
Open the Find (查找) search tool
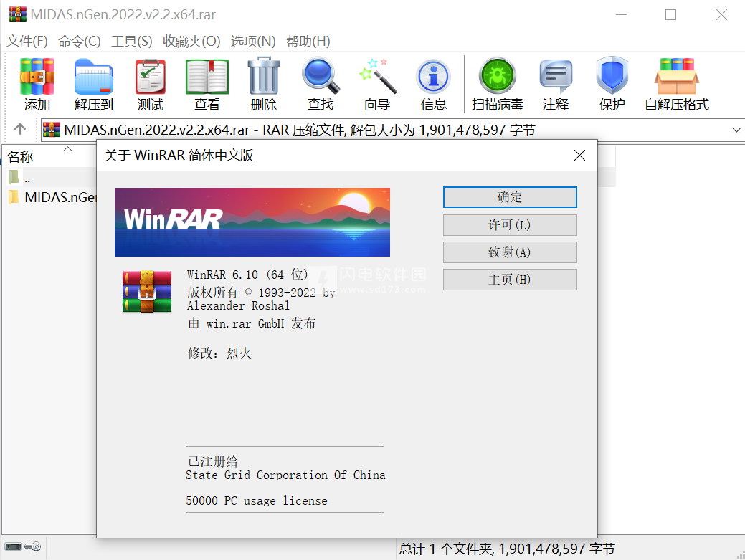[321, 84]
